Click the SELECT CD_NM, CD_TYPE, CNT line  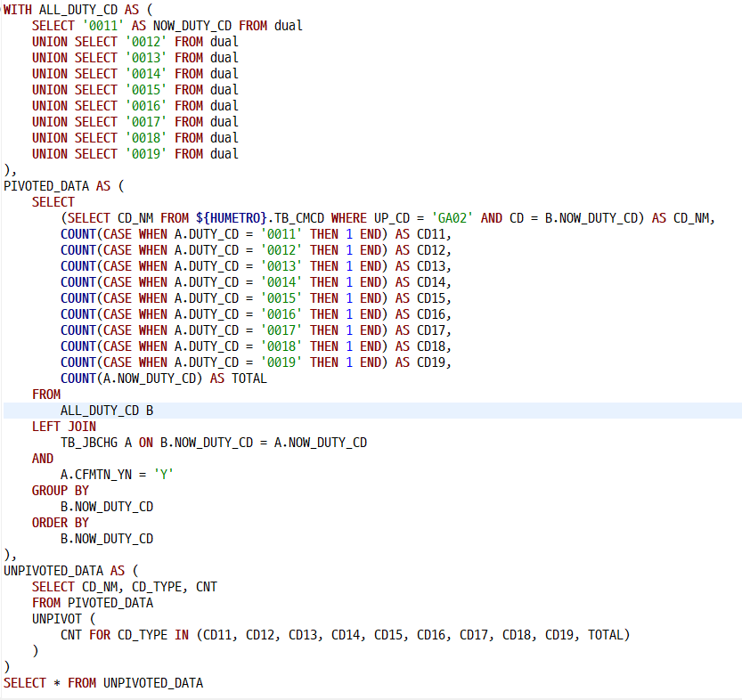tap(125, 587)
